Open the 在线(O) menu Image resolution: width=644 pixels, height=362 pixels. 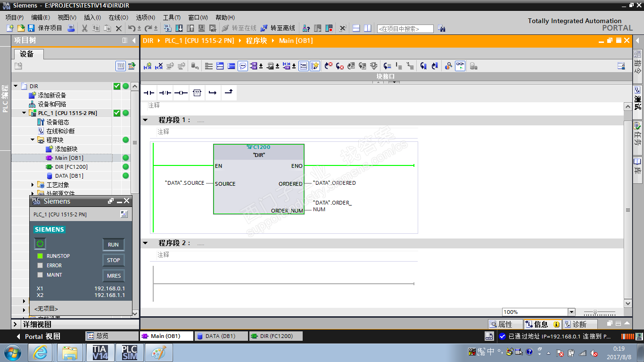118,17
